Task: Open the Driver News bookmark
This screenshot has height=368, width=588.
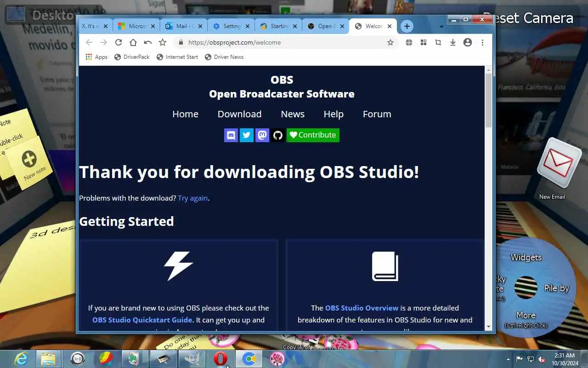Action: click(224, 57)
